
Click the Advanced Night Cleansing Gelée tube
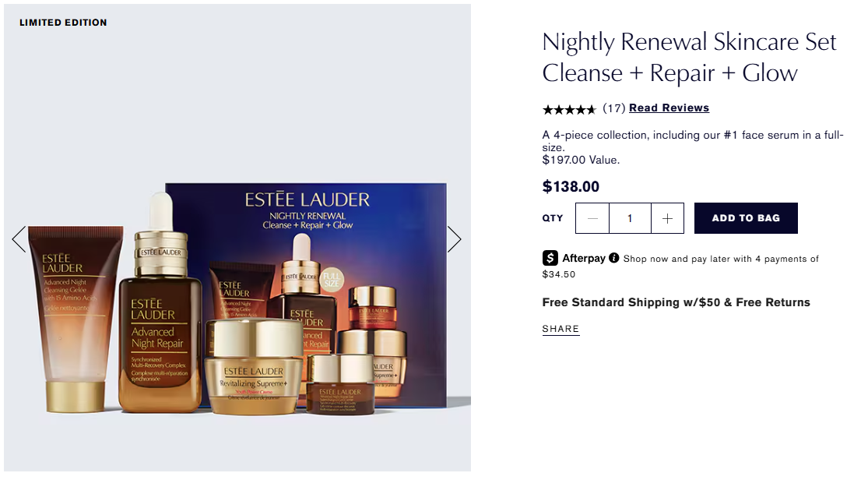click(x=76, y=319)
